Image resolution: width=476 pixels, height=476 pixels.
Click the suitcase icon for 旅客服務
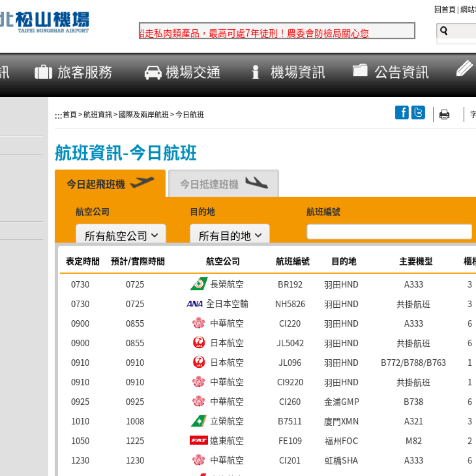coord(43,72)
